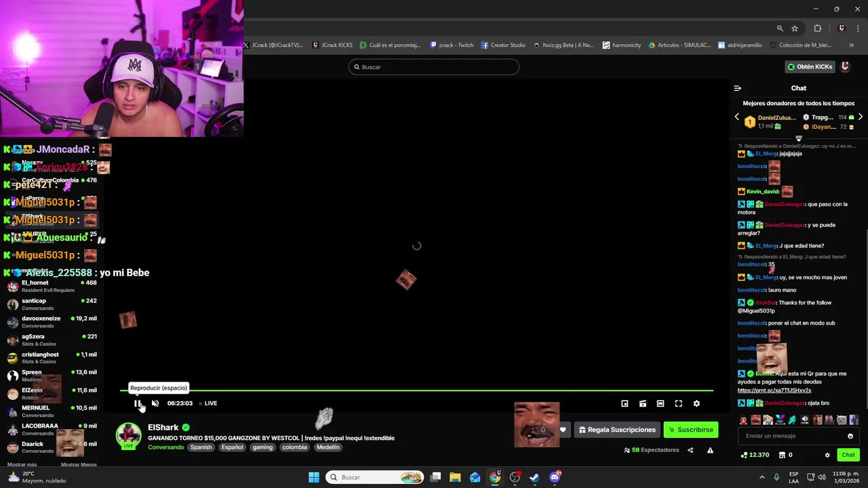The width and height of the screenshot is (868, 488).
Task: Open Spreen channel in the sidebar
Action: (x=52, y=375)
